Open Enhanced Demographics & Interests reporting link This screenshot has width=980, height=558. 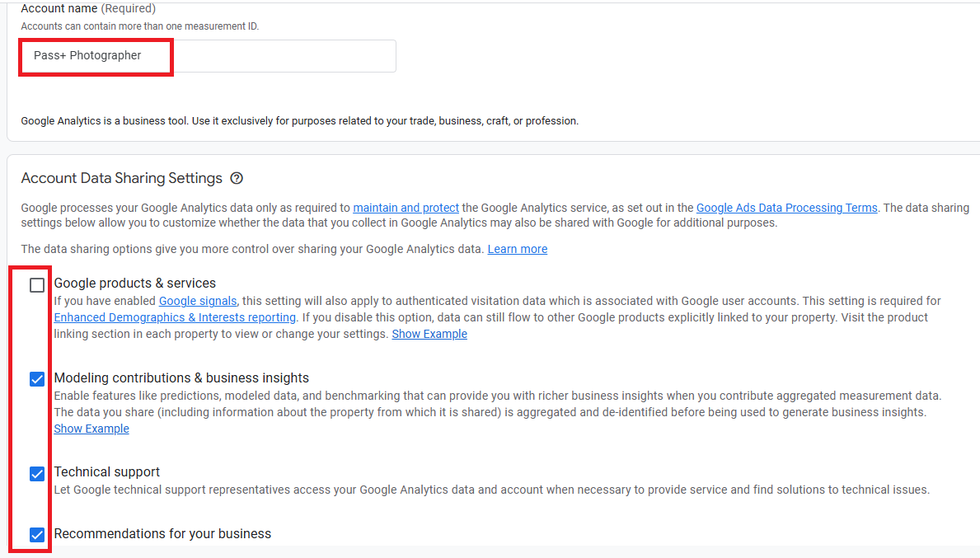pyautogui.click(x=175, y=317)
